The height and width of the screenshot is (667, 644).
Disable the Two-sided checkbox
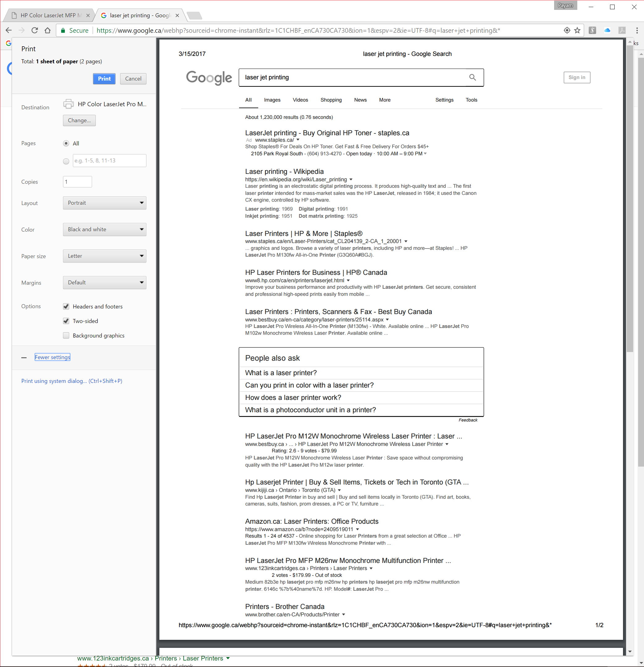(x=66, y=321)
